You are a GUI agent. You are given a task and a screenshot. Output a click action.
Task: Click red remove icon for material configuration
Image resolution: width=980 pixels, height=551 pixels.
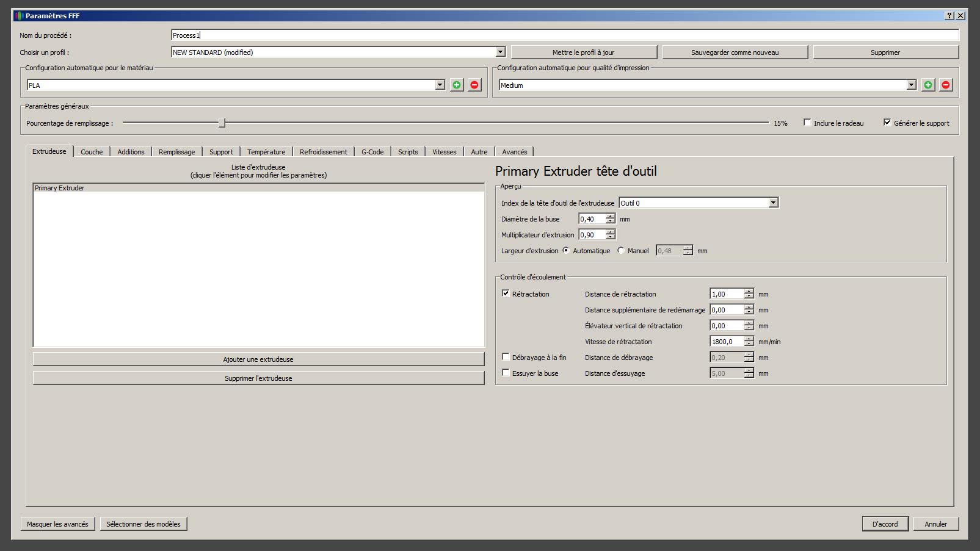pos(474,85)
